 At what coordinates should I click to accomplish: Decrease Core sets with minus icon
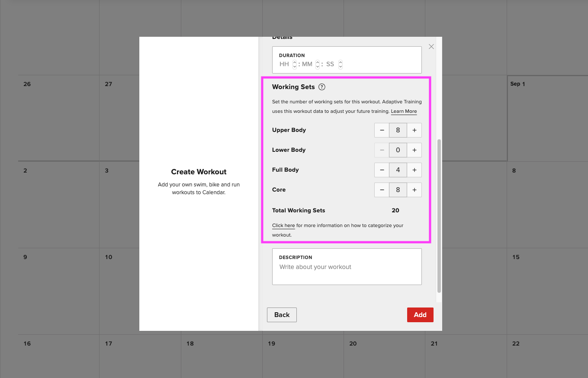point(382,189)
